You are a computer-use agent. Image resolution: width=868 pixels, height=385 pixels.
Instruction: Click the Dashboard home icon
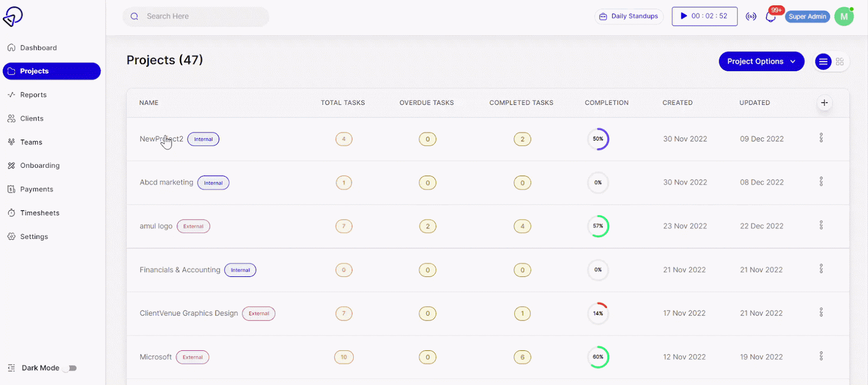click(x=11, y=48)
